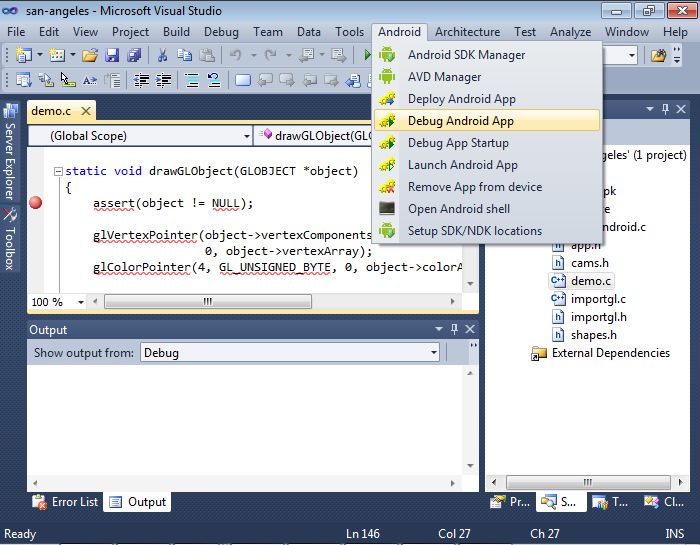Screen dimensions: 700x545
Task: Choose Android SDK Manager from menu
Action: 487,55
